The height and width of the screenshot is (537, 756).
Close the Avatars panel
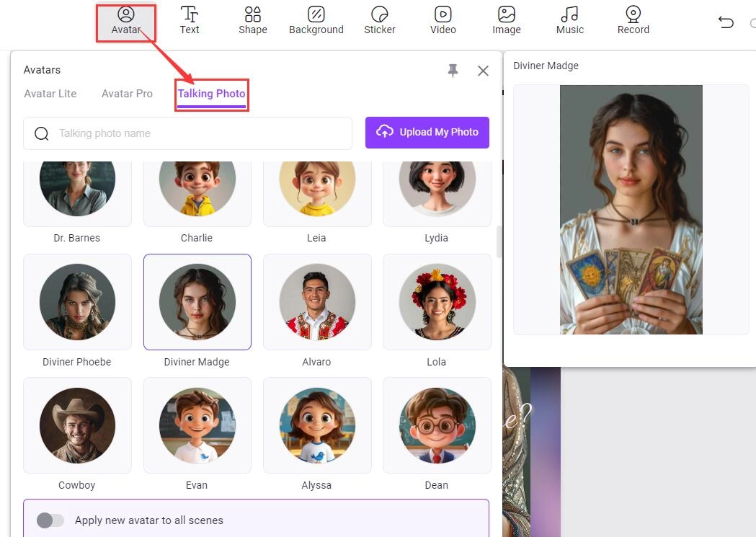[x=483, y=71]
